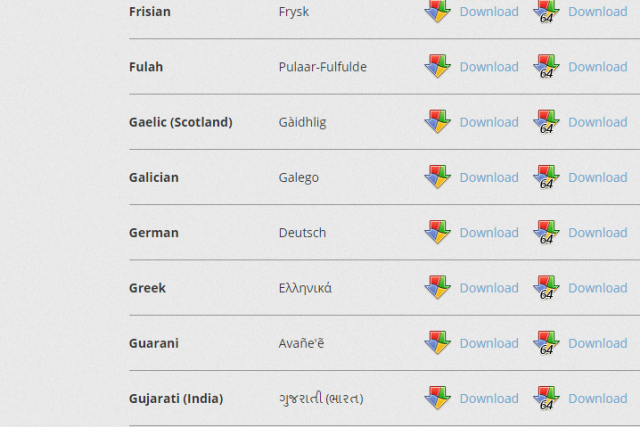Image resolution: width=640 pixels, height=427 pixels.
Task: Click the Galician language row label
Action: click(154, 178)
